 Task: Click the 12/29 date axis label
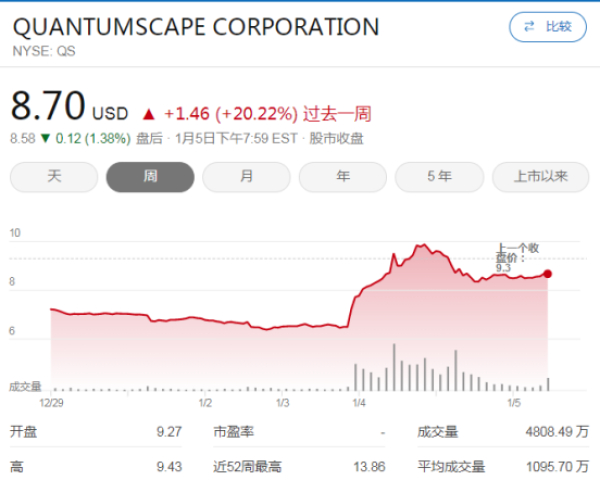[51, 402]
